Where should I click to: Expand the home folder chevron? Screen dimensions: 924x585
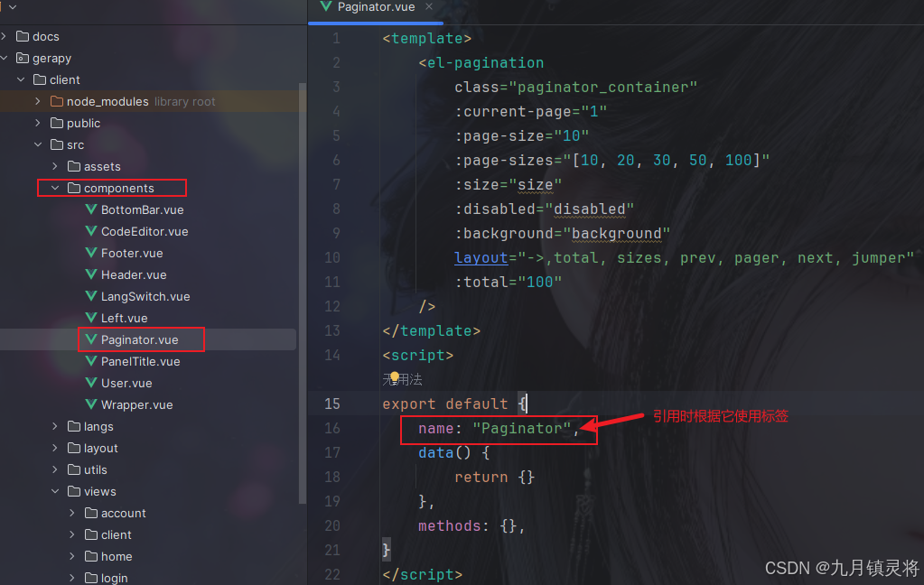click(72, 556)
